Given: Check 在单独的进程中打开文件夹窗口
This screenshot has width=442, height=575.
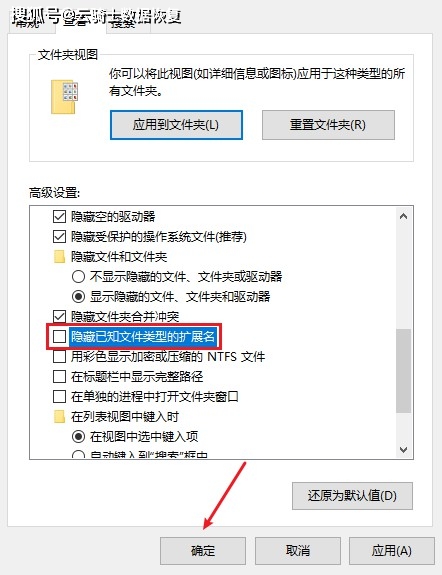Looking at the screenshot, I should click(59, 396).
